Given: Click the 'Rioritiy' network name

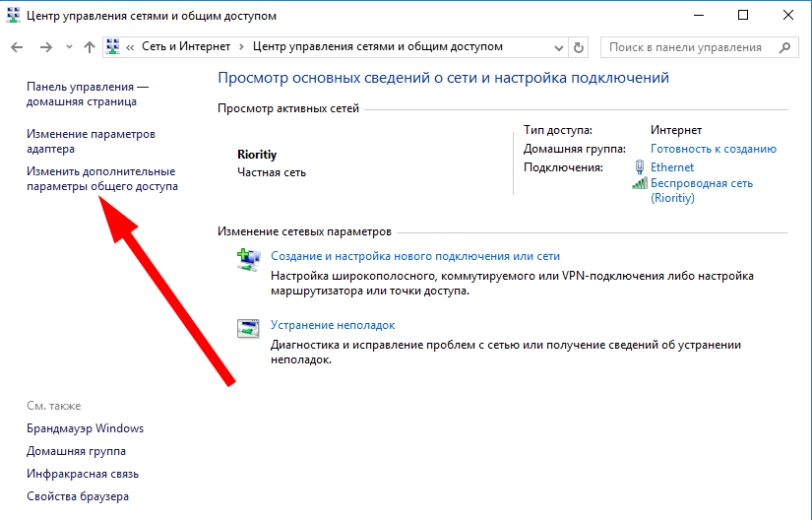Looking at the screenshot, I should click(257, 155).
